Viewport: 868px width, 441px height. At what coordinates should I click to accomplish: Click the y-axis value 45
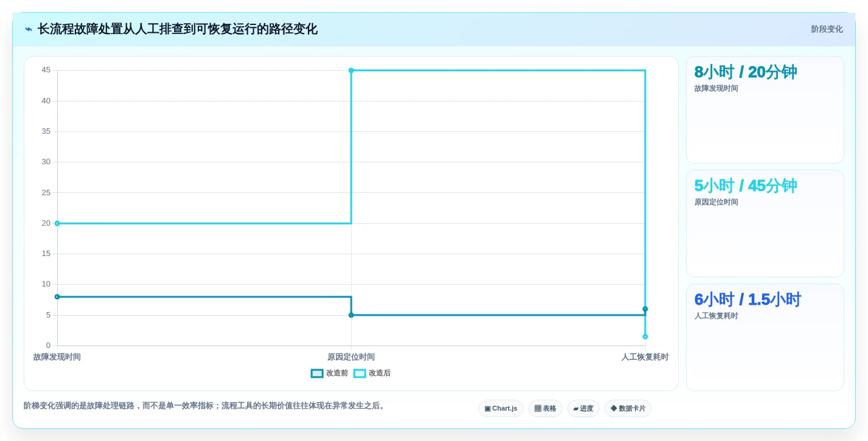46,70
